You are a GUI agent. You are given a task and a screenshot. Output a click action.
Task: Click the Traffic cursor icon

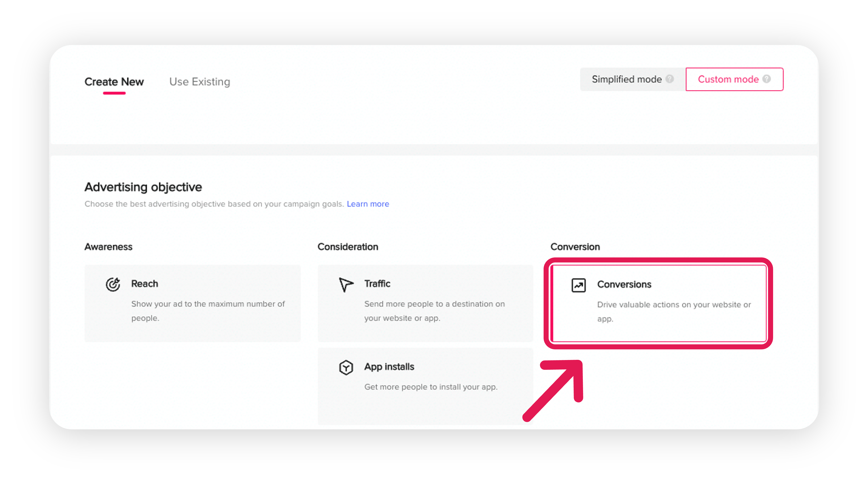(x=346, y=285)
